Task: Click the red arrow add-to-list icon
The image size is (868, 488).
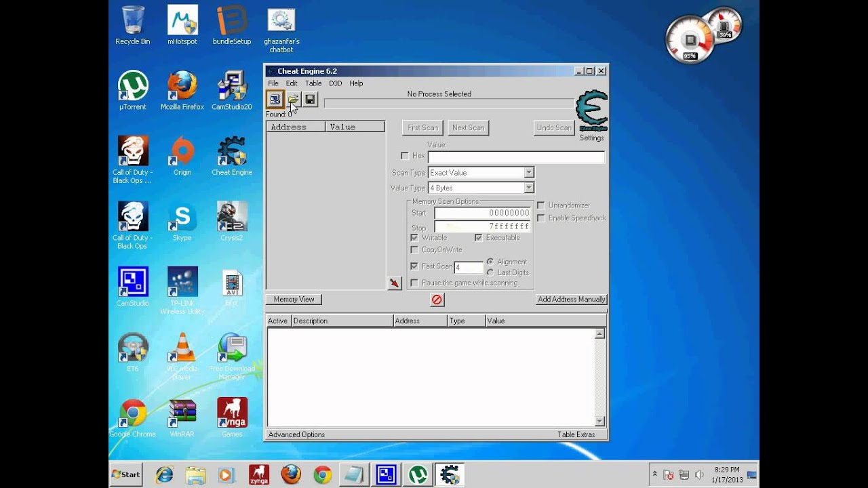Action: point(395,283)
